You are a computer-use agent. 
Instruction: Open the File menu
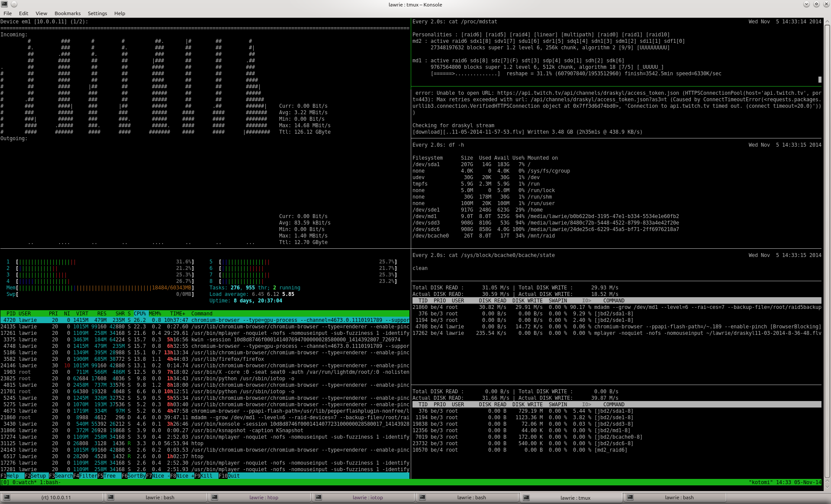click(7, 13)
